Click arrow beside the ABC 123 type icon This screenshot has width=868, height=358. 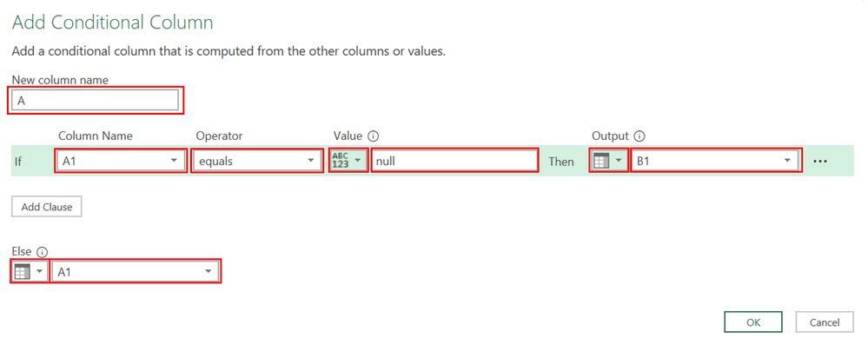pyautogui.click(x=357, y=161)
